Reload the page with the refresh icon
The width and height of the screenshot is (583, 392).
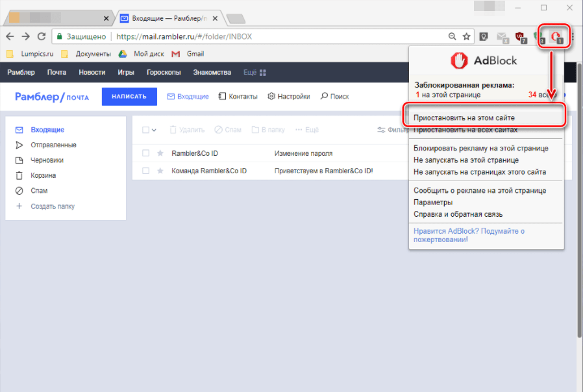point(42,37)
